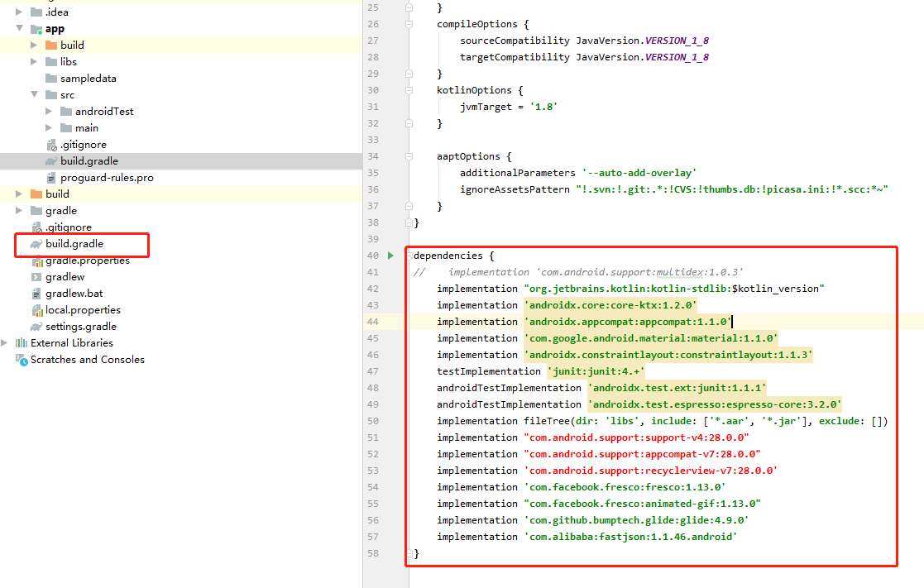Click the ignoreAssetsPattern string value

[732, 189]
